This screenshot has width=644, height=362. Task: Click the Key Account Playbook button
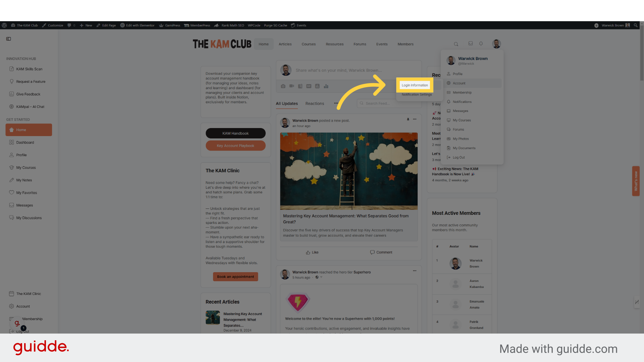(235, 145)
